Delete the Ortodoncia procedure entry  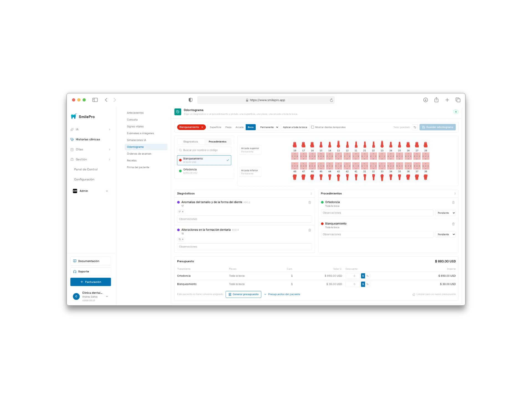click(x=453, y=203)
